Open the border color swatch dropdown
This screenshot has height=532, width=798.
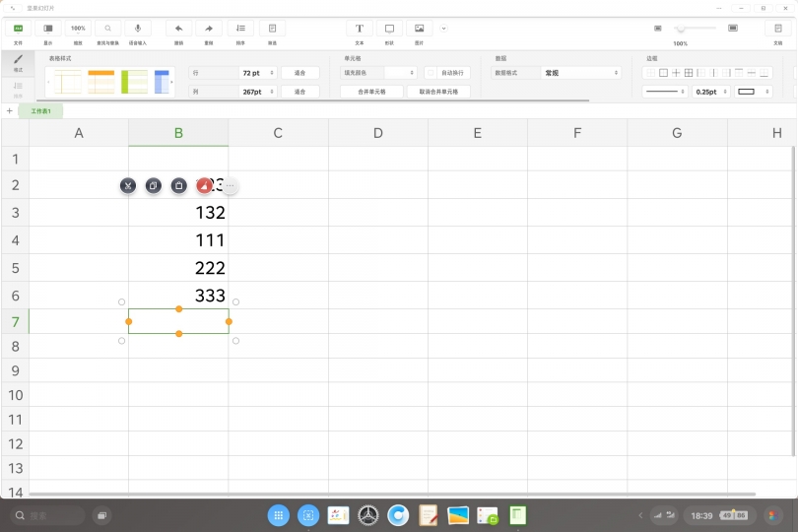tap(754, 92)
